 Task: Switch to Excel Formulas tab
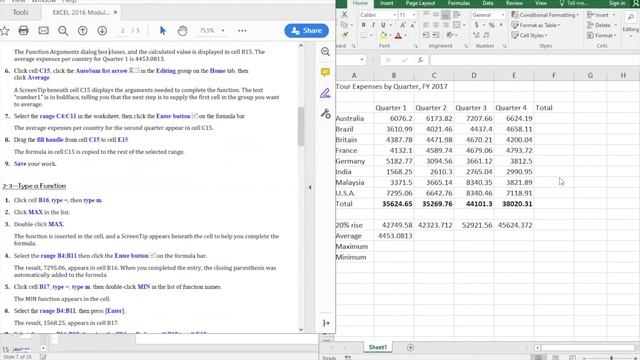tap(459, 3)
